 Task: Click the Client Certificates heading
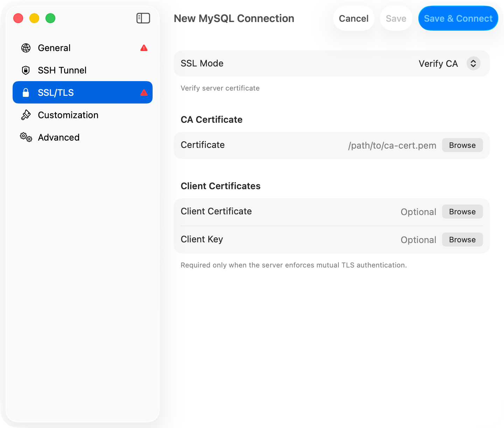[x=220, y=186]
